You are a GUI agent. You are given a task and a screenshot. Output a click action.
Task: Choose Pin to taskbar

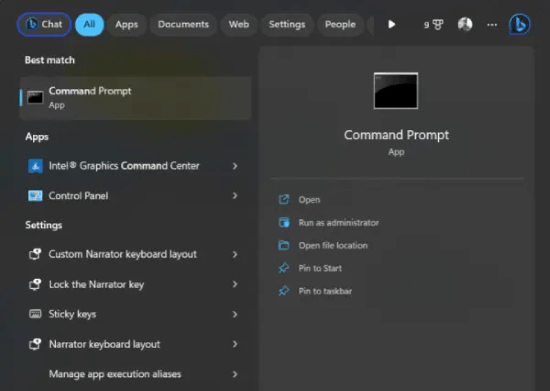point(325,291)
